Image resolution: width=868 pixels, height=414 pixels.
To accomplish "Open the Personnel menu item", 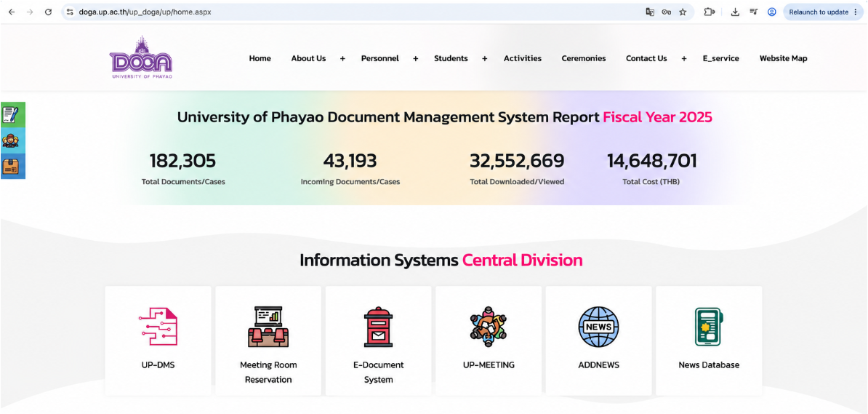I will click(379, 58).
